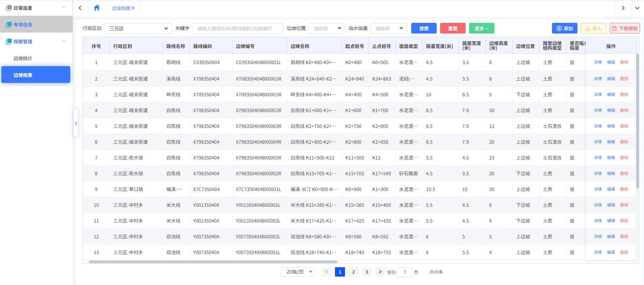Open 详情 for row 13 双池线 K18+740
Image resolution: width=644 pixels, height=285 pixels.
tap(598, 252)
